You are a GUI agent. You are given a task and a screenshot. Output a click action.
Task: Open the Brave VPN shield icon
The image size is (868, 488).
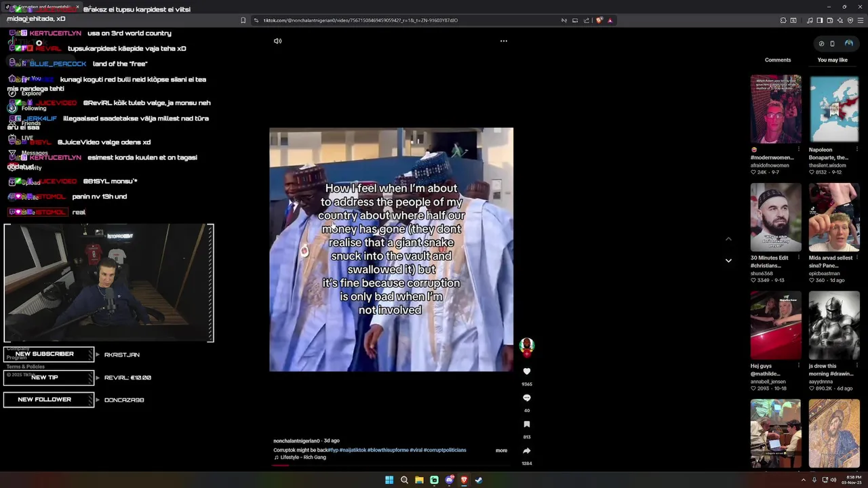(x=850, y=20)
